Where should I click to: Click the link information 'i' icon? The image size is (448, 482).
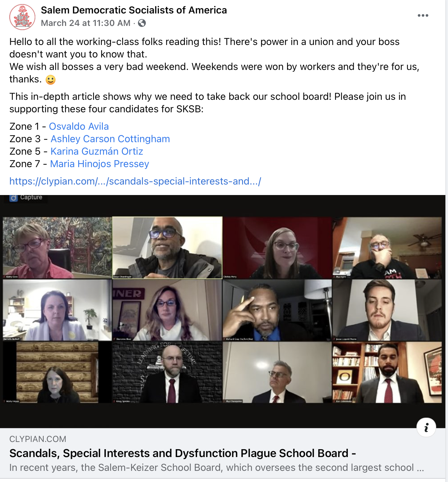coord(426,427)
